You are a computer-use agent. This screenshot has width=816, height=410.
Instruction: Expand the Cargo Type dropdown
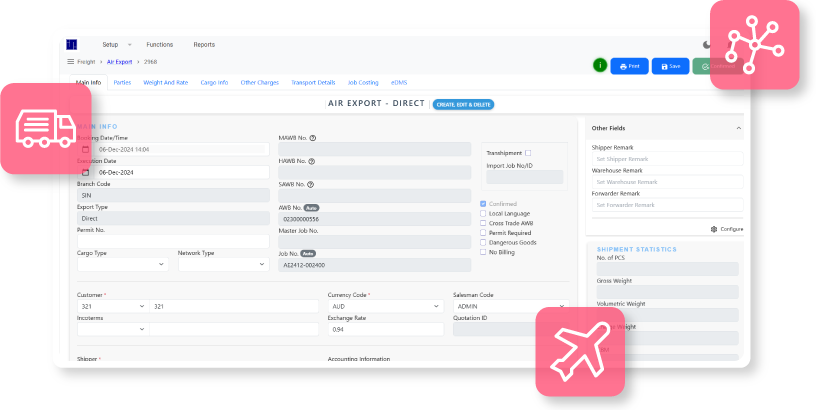[162, 265]
